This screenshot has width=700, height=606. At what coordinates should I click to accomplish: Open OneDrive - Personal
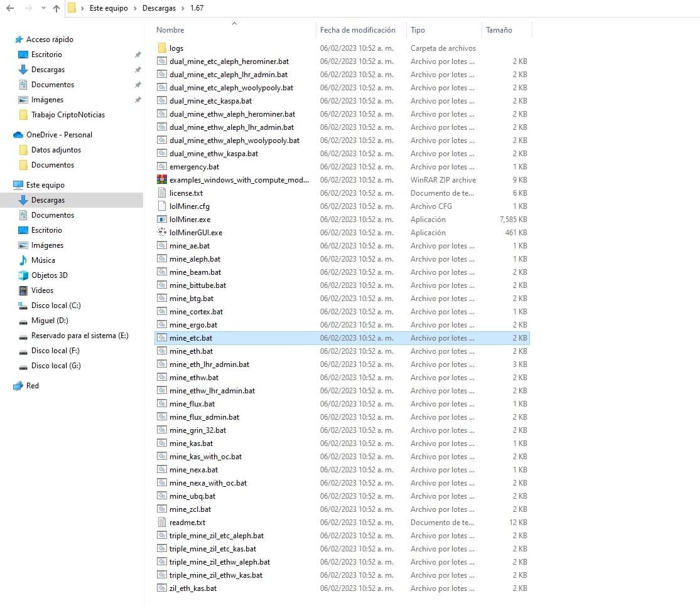tap(59, 135)
